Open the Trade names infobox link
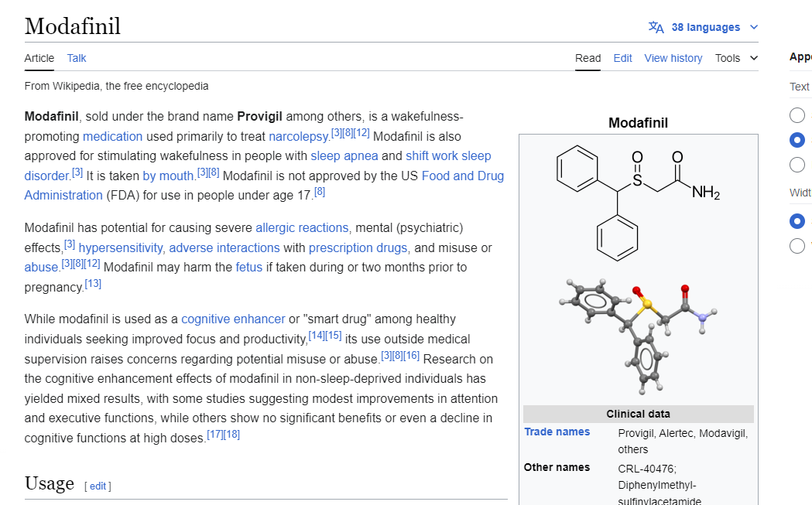This screenshot has height=505, width=812. point(557,432)
